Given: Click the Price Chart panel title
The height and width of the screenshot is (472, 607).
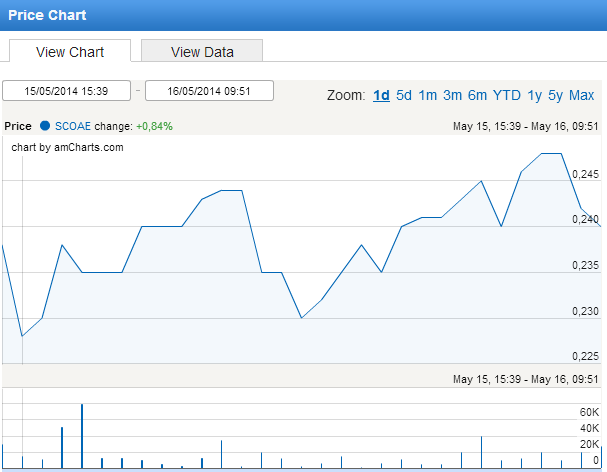Looking at the screenshot, I should (47, 15).
